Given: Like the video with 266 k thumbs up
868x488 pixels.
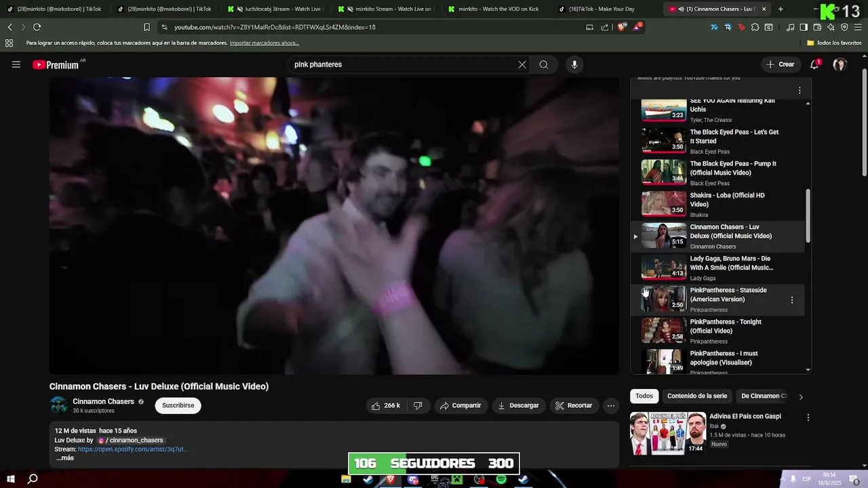Looking at the screenshot, I should (385, 405).
